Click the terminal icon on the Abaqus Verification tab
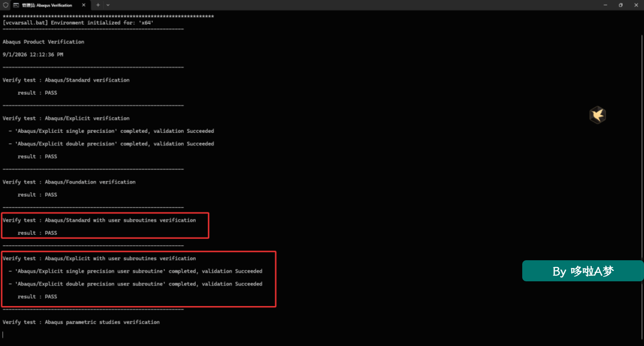This screenshot has width=644, height=346. pyautogui.click(x=16, y=5)
